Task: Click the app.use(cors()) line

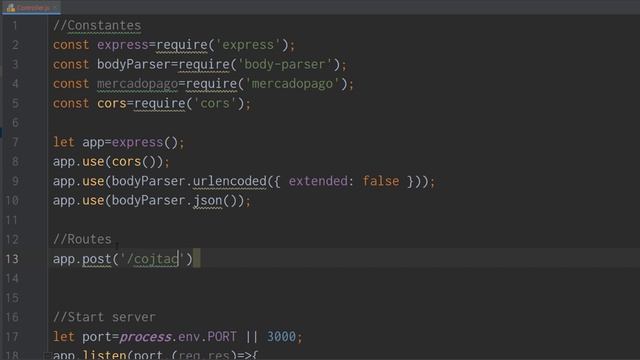Action: tap(111, 162)
